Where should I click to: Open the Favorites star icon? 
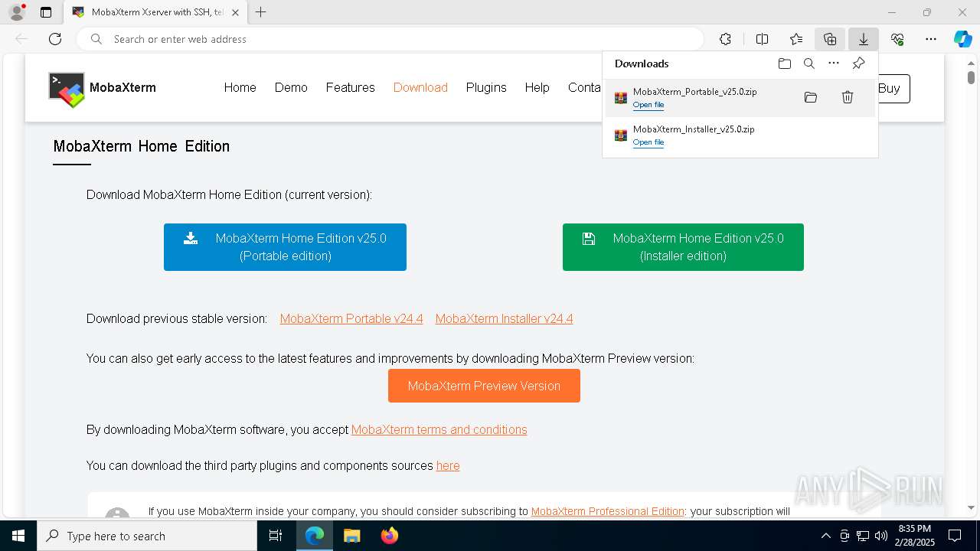[x=796, y=39]
